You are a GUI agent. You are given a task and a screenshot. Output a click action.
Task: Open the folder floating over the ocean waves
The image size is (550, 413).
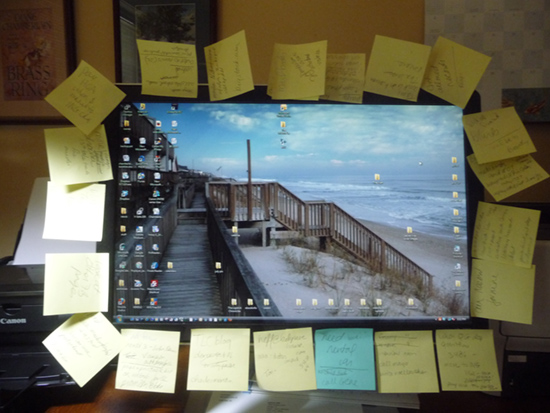(x=377, y=177)
